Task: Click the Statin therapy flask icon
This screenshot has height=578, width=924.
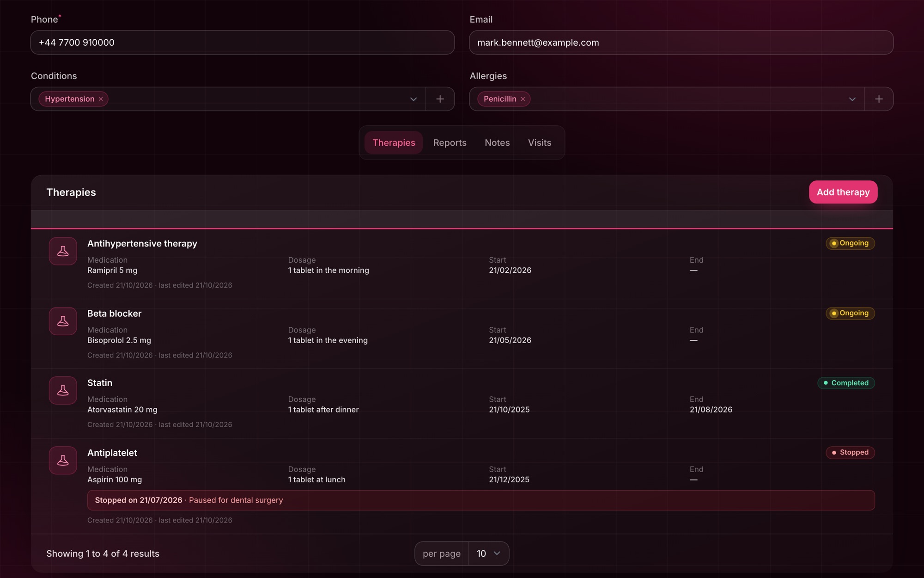Action: 63,390
